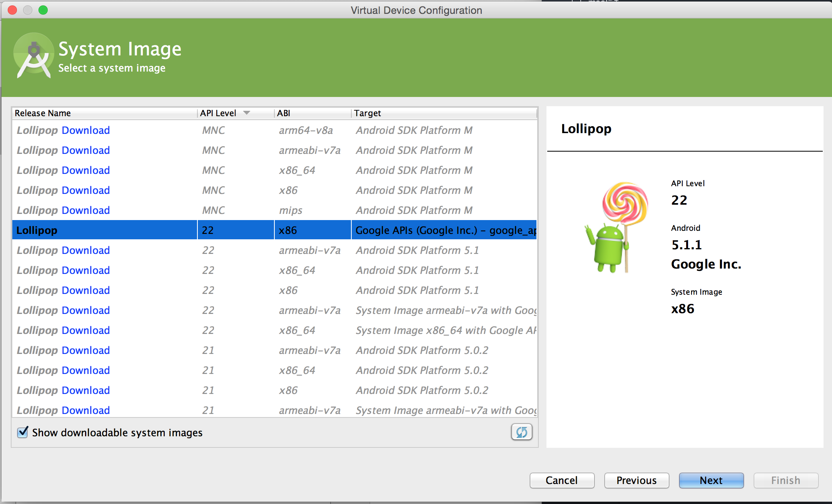Sort by API Level descending arrow
Viewport: 832px width, 504px height.
pyautogui.click(x=247, y=113)
